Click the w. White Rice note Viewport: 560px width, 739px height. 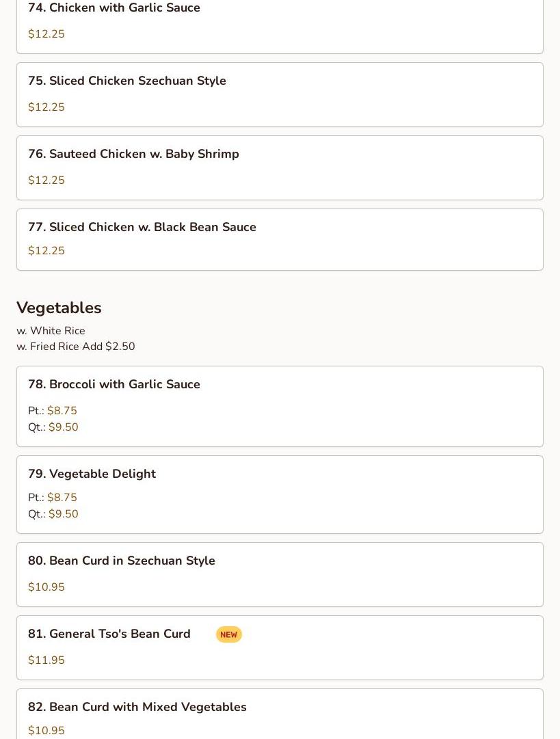click(51, 331)
